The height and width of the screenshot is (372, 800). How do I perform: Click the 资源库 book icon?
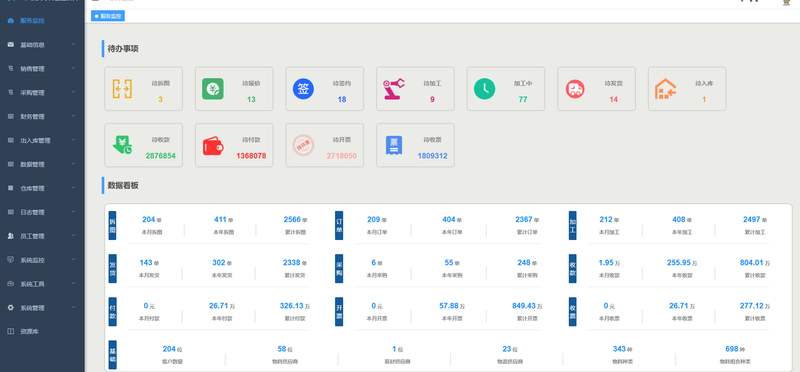coord(11,331)
